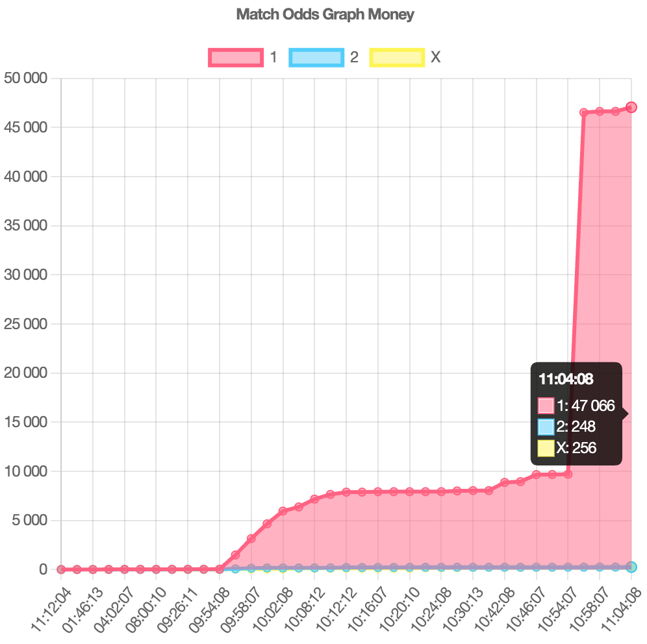Click the highlighted blue point at 11:04:08
Viewport: 647px width, 644px height.
[631, 567]
